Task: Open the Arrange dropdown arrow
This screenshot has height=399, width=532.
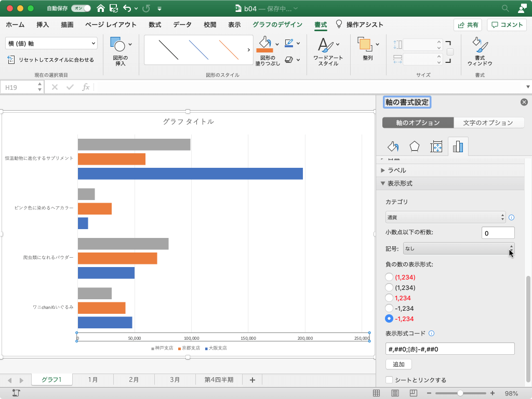Action: [x=377, y=44]
